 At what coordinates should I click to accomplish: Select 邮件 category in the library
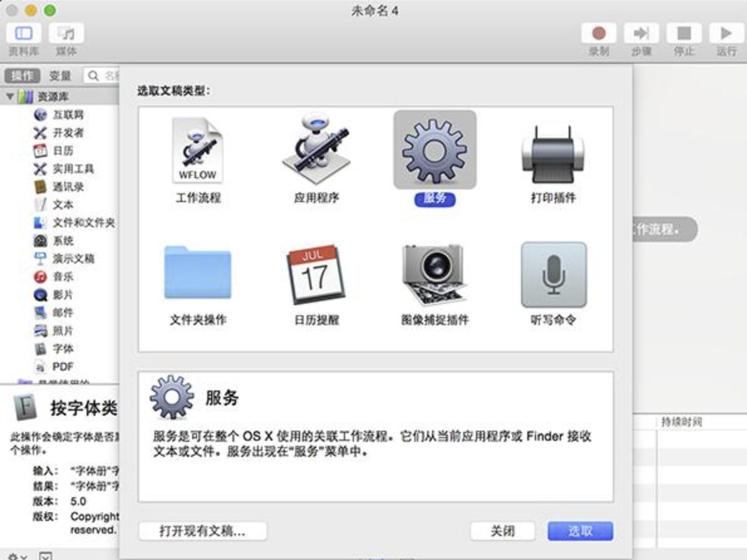(53, 313)
